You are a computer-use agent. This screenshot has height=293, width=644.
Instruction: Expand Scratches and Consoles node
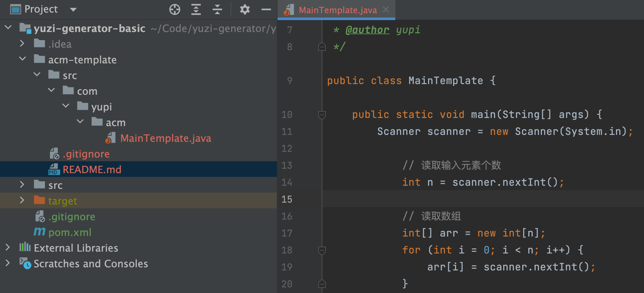point(8,263)
